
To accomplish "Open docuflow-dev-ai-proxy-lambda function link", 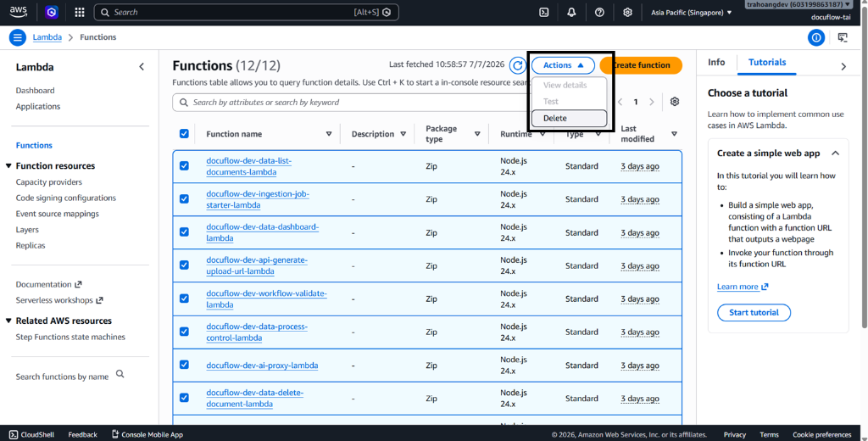I will point(262,366).
